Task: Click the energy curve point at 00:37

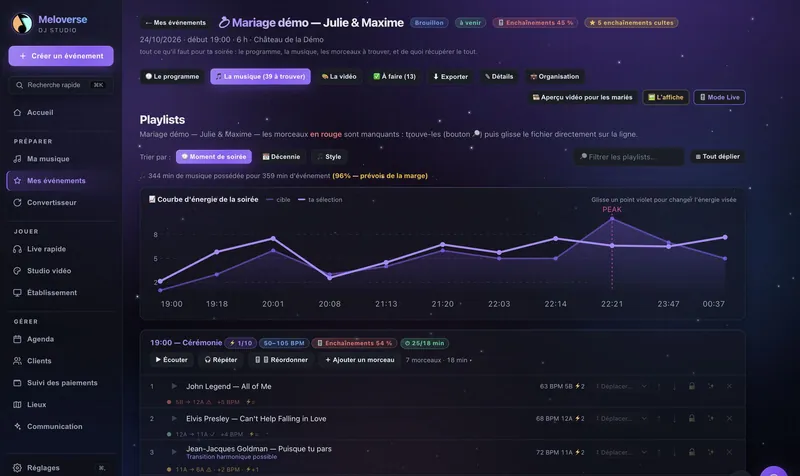Action: point(724,237)
